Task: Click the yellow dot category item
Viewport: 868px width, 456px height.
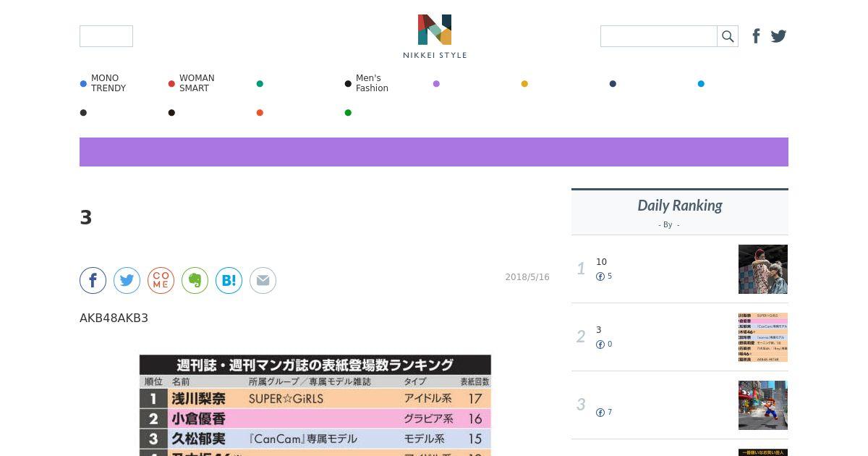Action: click(x=524, y=84)
